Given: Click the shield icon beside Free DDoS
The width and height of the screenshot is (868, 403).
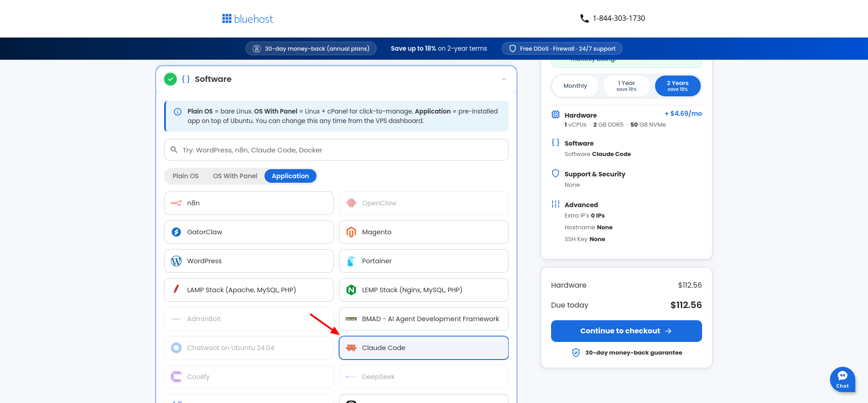Looking at the screenshot, I should (513, 48).
